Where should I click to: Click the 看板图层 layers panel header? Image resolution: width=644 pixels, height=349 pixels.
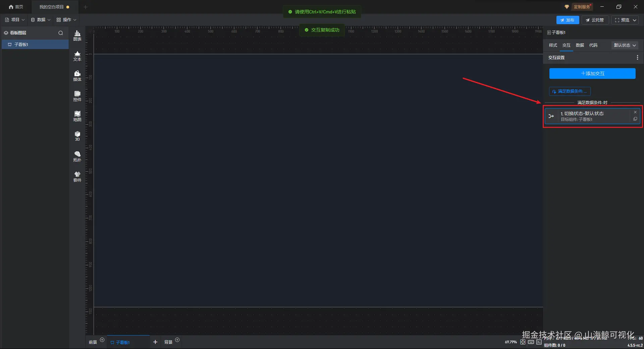pyautogui.click(x=18, y=33)
